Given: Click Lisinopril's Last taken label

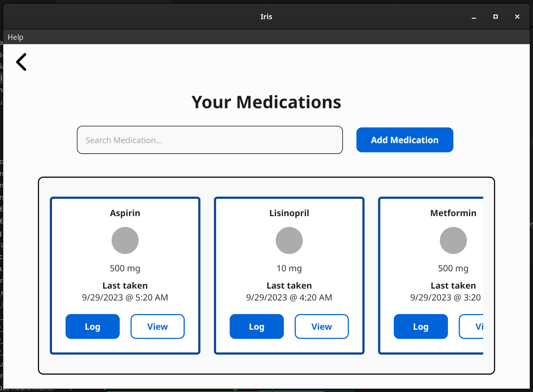Looking at the screenshot, I should [x=289, y=285].
